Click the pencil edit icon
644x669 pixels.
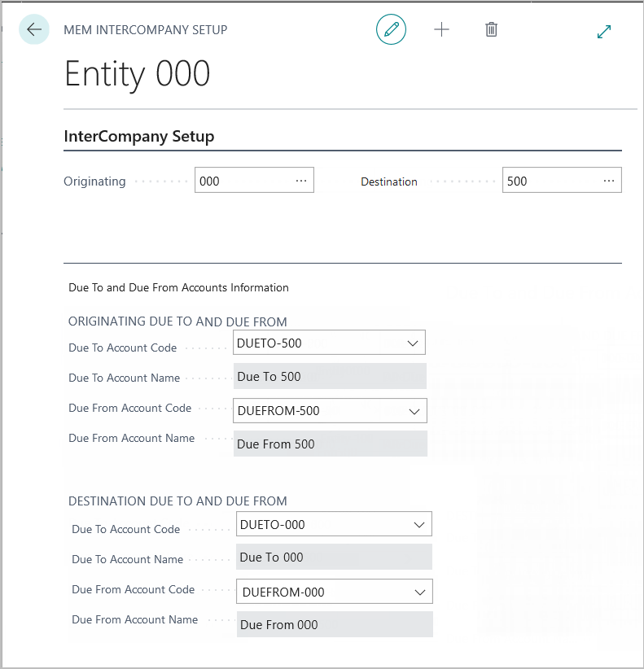coord(391,30)
